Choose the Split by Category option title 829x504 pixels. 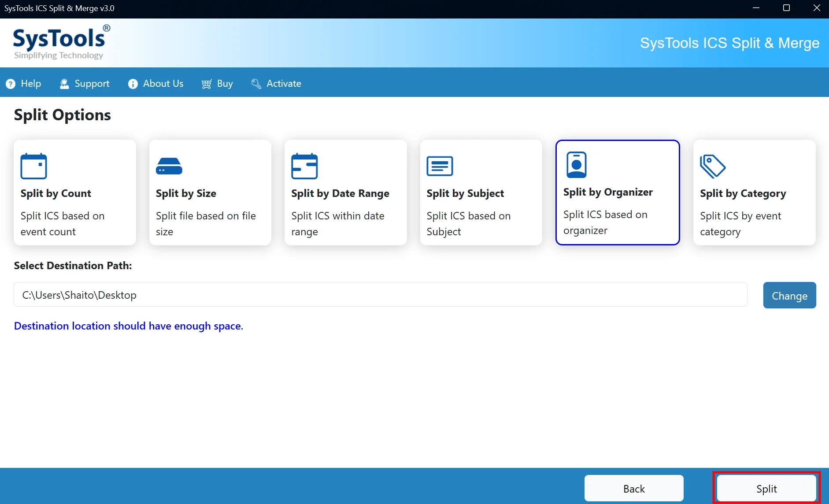pos(743,193)
